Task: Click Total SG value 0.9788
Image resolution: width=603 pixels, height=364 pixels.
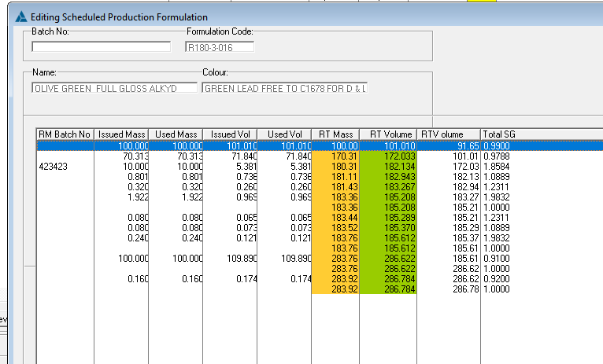Action: tap(497, 156)
